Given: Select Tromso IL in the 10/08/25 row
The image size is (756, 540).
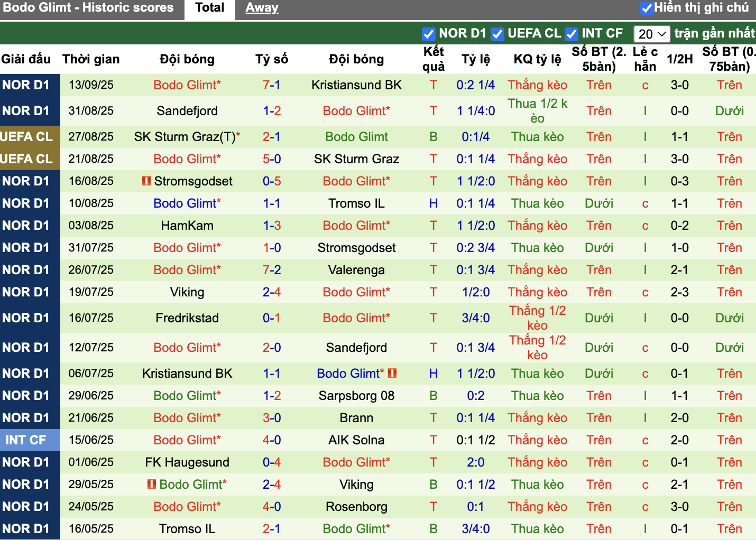Looking at the screenshot, I should click(356, 203).
